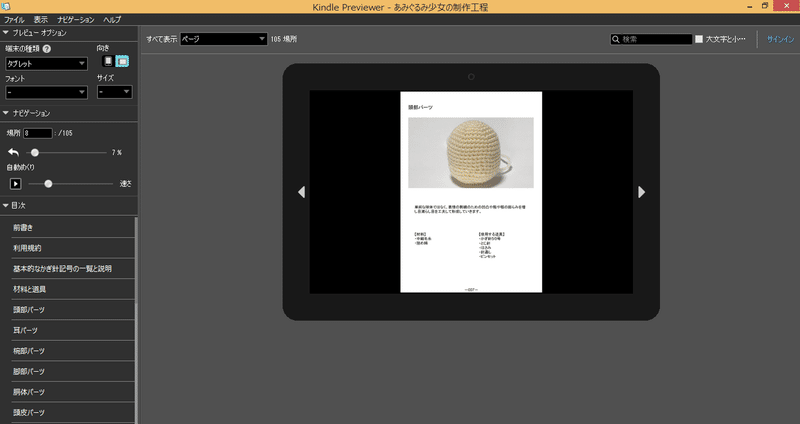Click the auto flip speed slider handle
Viewport: 800px width, 424px height.
click(48, 184)
